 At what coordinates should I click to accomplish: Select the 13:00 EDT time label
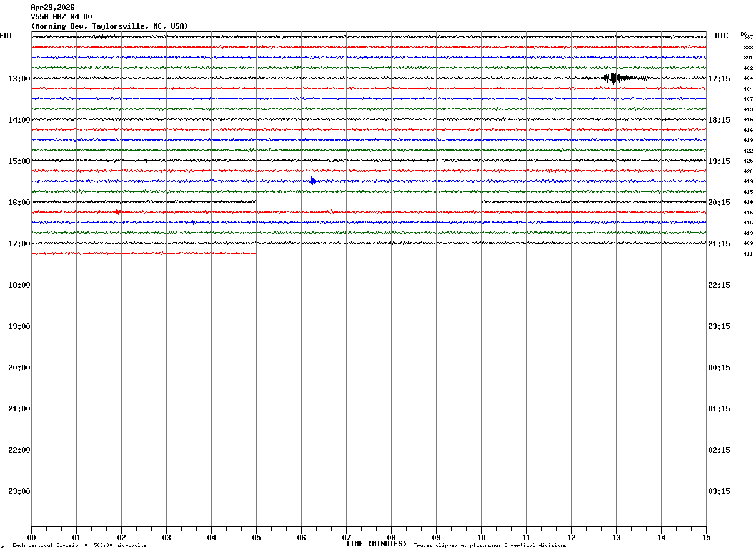19,79
